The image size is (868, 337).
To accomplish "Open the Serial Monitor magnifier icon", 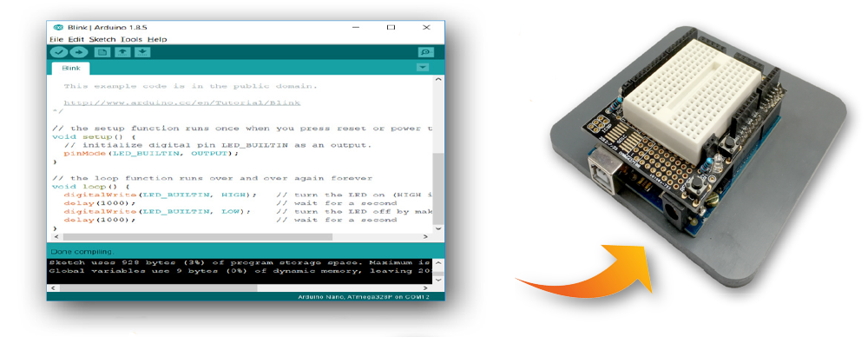I will pos(425,52).
